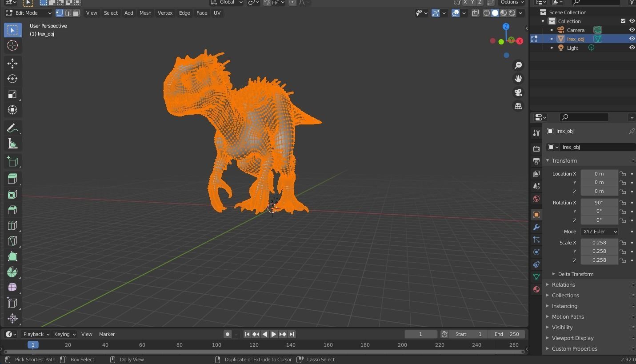Viewport: 636px width, 364px height.
Task: Hide Irex_obj using its eye icon
Action: point(632,39)
